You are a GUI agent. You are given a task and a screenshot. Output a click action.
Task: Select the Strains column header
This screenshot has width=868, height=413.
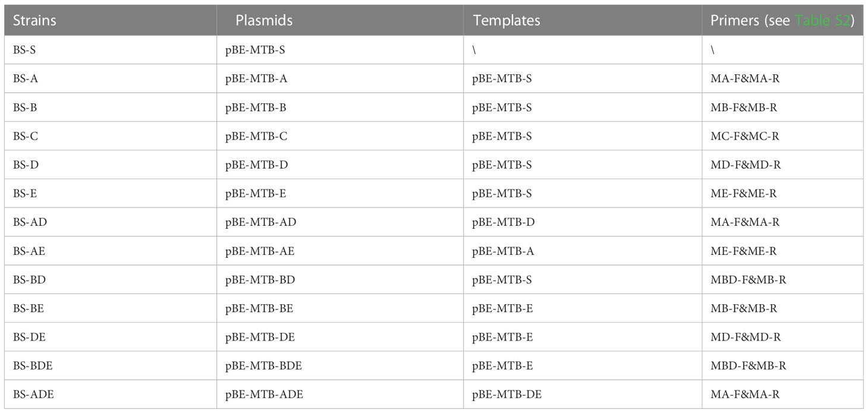(111, 20)
